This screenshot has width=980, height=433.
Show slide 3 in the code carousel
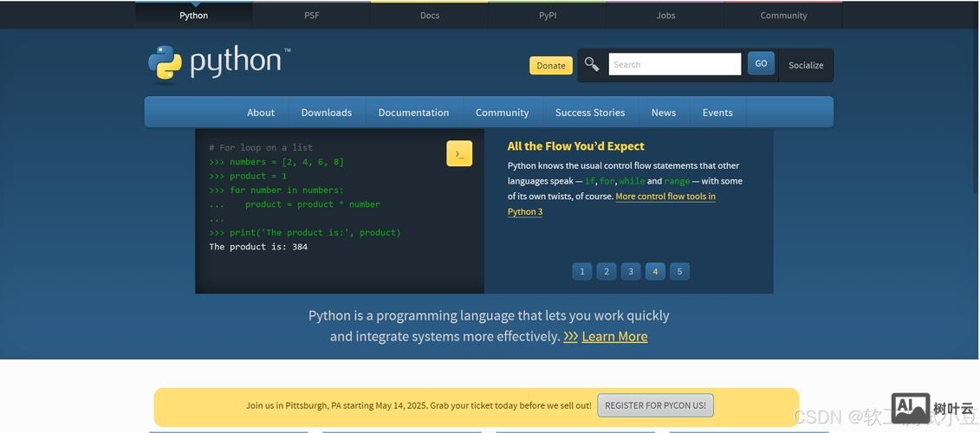(x=631, y=271)
